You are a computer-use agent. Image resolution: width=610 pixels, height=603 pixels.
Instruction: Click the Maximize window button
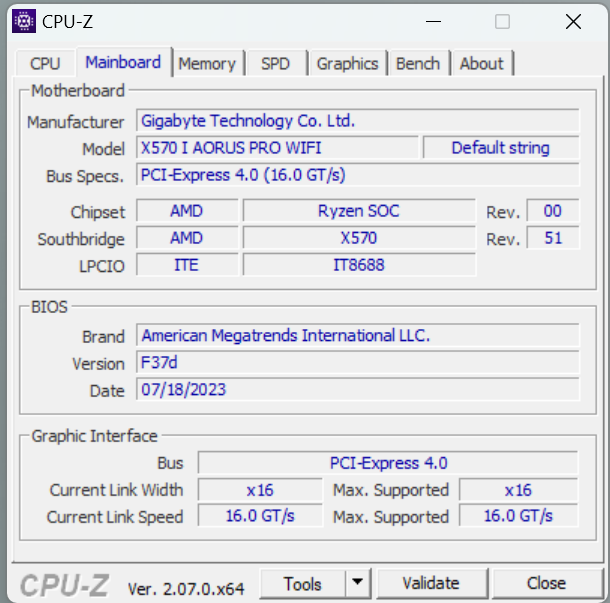[502, 21]
